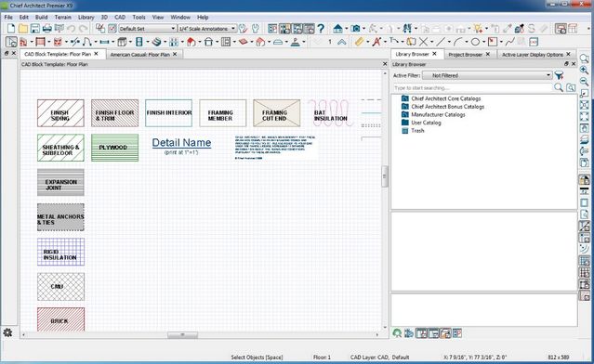Click the Zoom In magnifier in side toolbar
Screen dimensions: 594x364
point(584,70)
